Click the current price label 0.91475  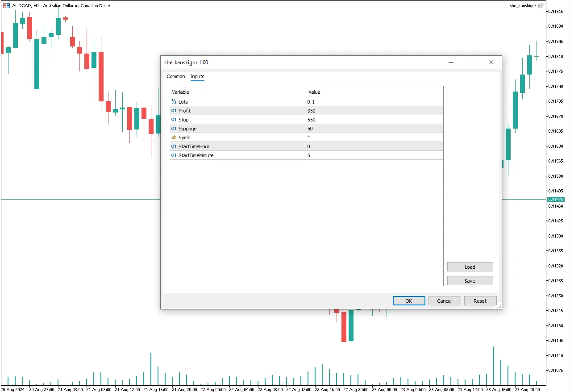[x=556, y=200]
